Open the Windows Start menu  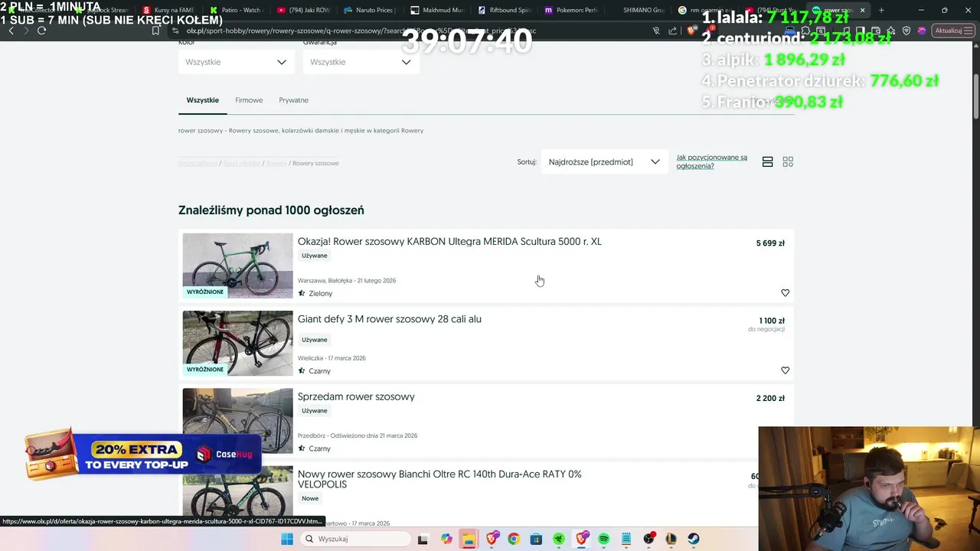[287, 539]
